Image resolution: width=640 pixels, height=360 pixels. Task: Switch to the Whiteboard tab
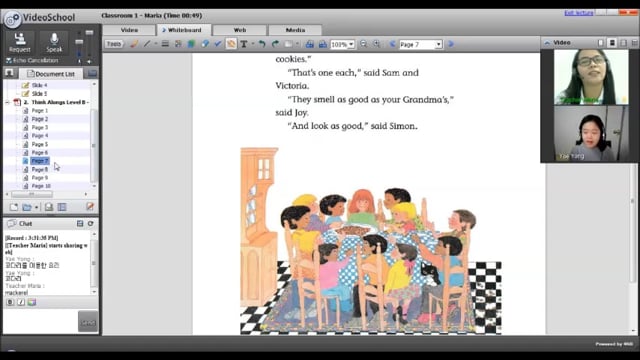pos(184,30)
